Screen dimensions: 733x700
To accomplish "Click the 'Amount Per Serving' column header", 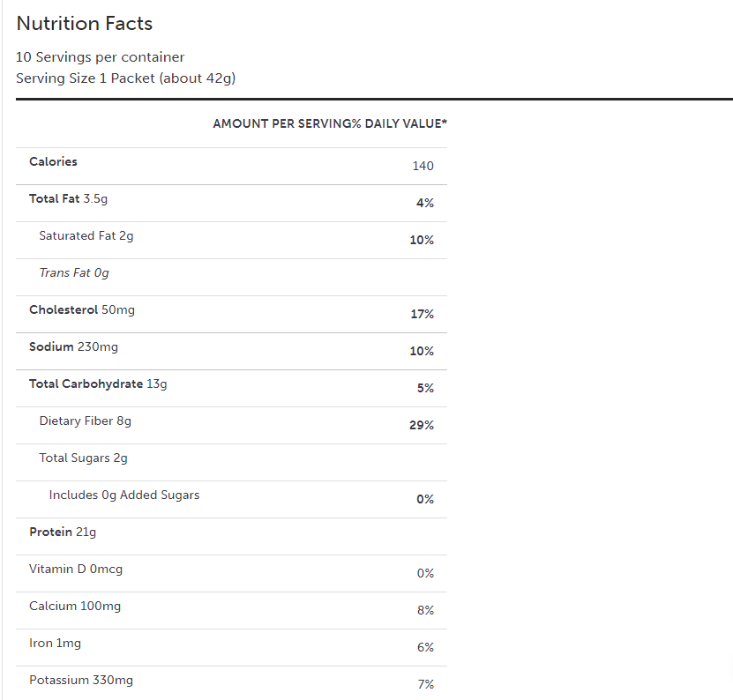I will 282,123.
